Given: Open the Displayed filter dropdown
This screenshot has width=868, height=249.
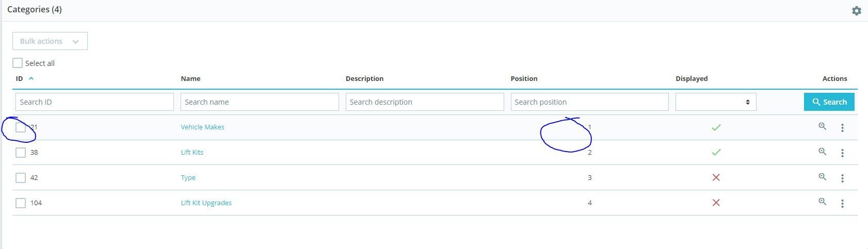Looking at the screenshot, I should pyautogui.click(x=716, y=102).
